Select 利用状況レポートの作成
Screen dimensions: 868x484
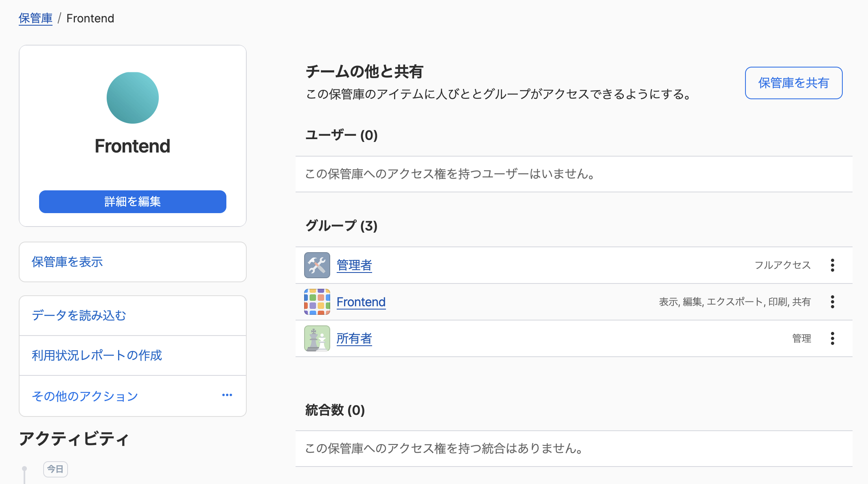97,355
